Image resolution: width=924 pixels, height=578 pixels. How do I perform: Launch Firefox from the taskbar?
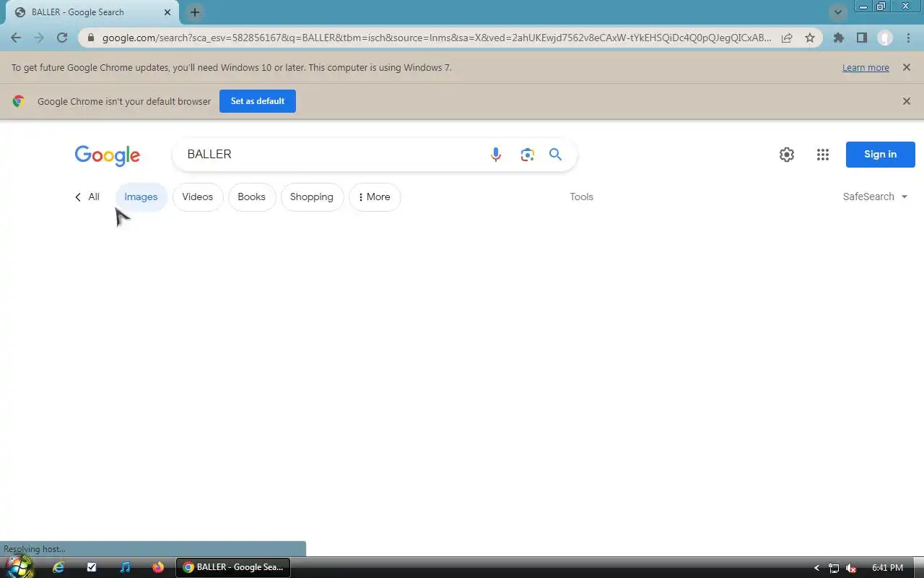click(x=158, y=567)
